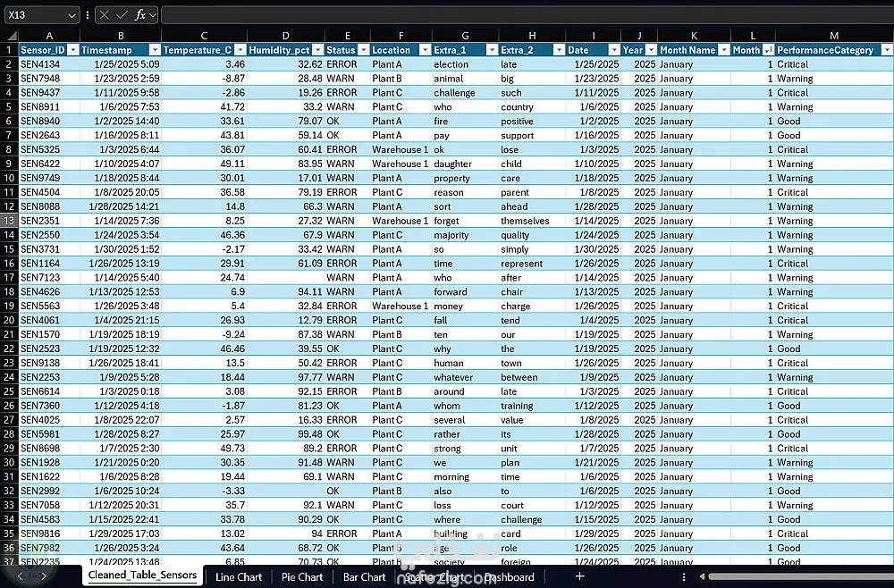Select timestamp 1/29/2025 17:03

click(x=121, y=533)
